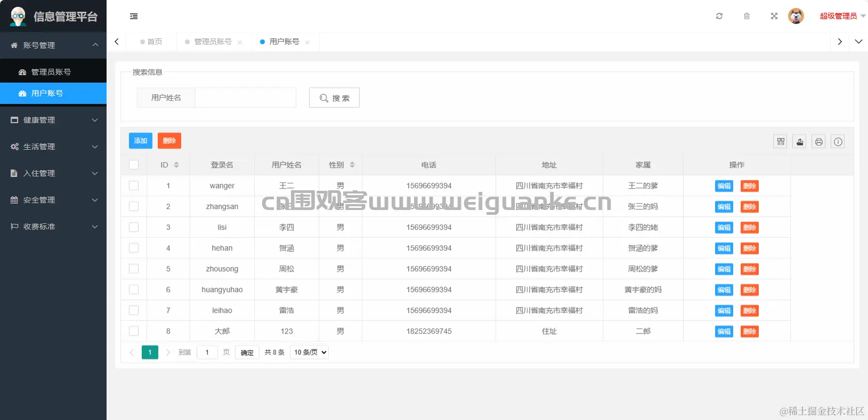Expand the 安全管理 sidebar menu
This screenshot has width=868, height=420.
pos(53,200)
